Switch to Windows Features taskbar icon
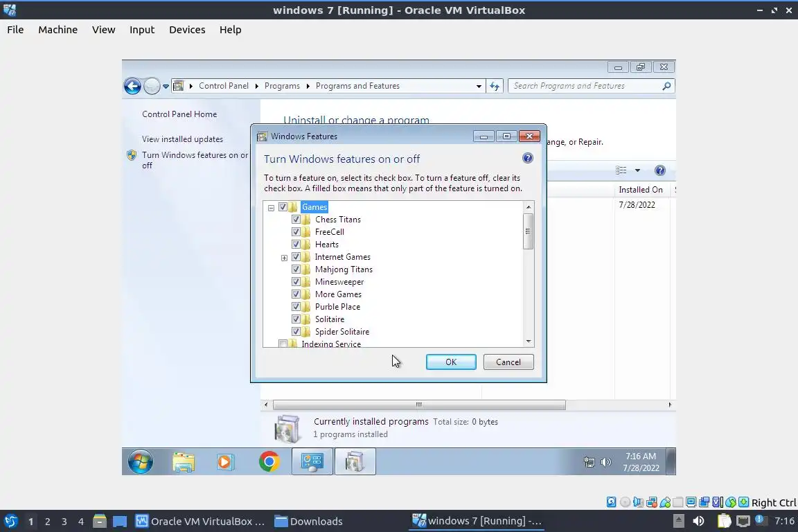 click(x=355, y=462)
